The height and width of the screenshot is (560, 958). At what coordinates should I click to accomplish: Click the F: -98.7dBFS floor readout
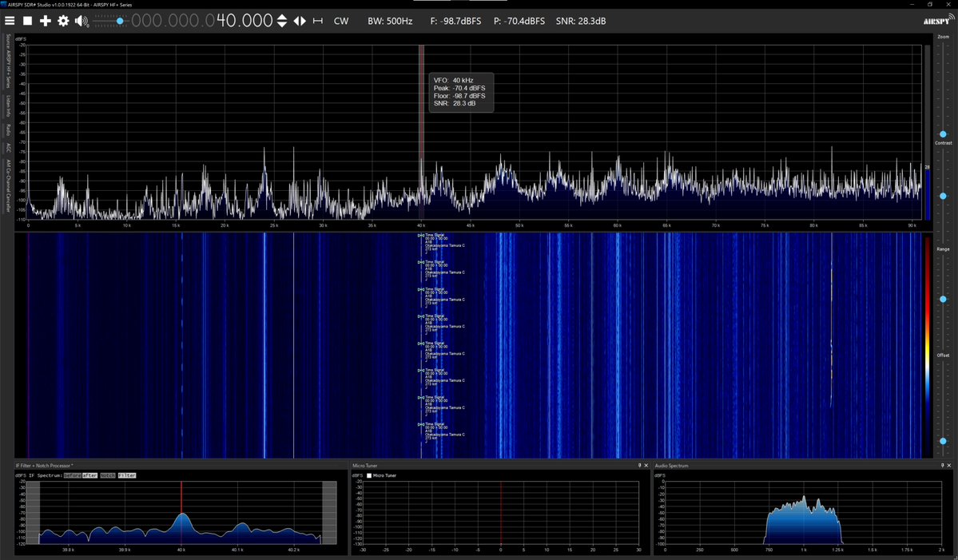(x=455, y=21)
